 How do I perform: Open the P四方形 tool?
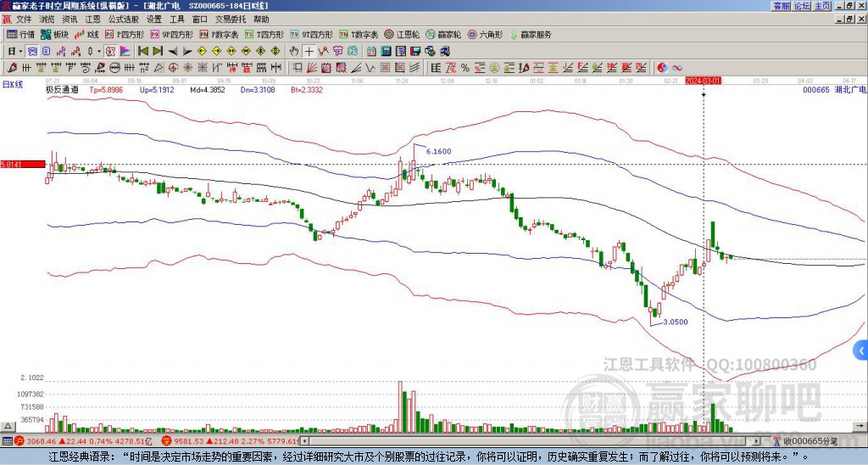(x=125, y=34)
